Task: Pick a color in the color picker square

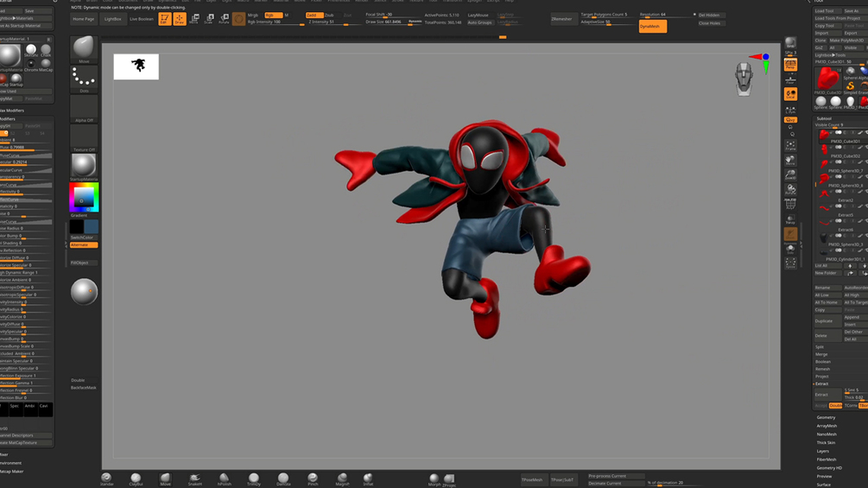Action: click(x=84, y=198)
